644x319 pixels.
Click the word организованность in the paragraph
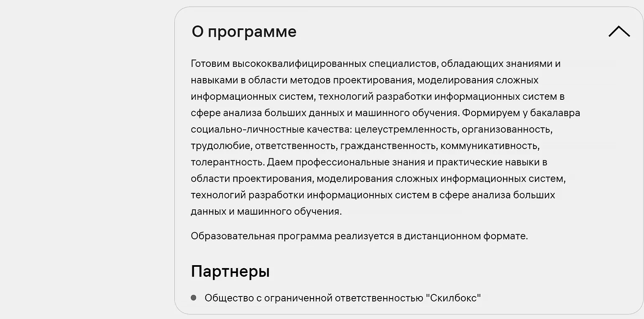[507, 129]
